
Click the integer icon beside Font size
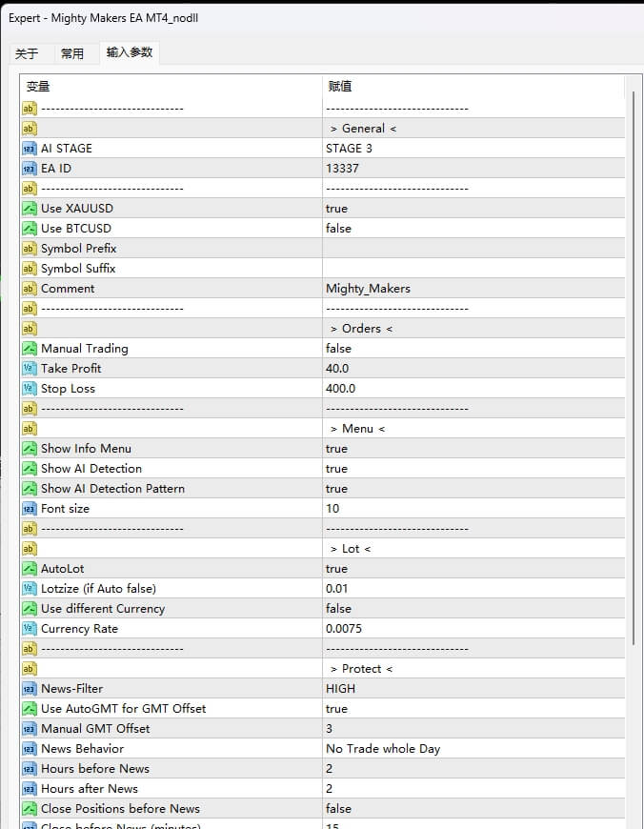(29, 509)
